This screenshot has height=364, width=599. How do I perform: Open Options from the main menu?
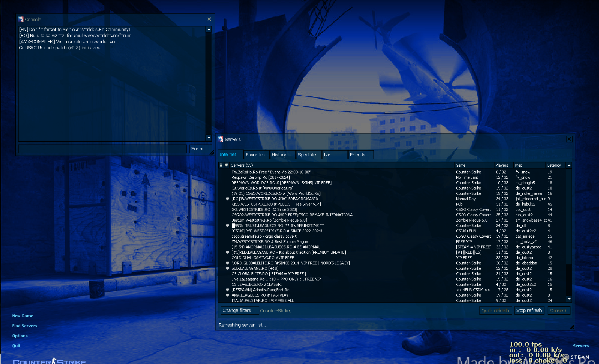tap(20, 336)
